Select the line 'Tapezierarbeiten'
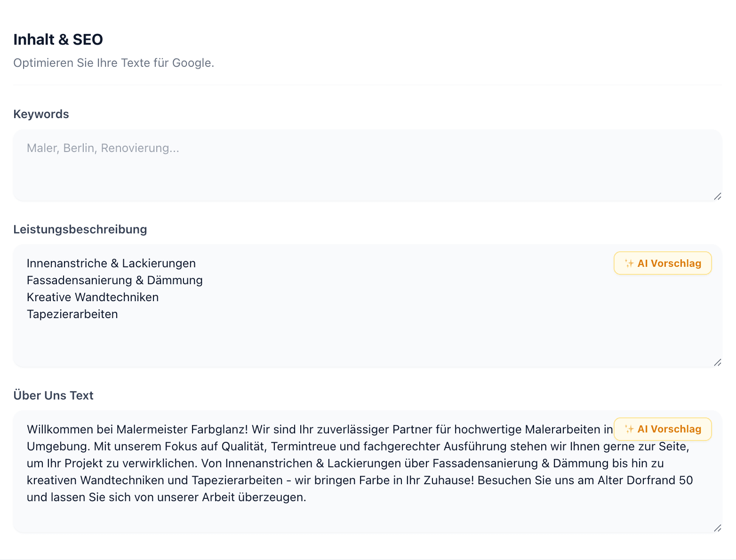 pos(72,314)
